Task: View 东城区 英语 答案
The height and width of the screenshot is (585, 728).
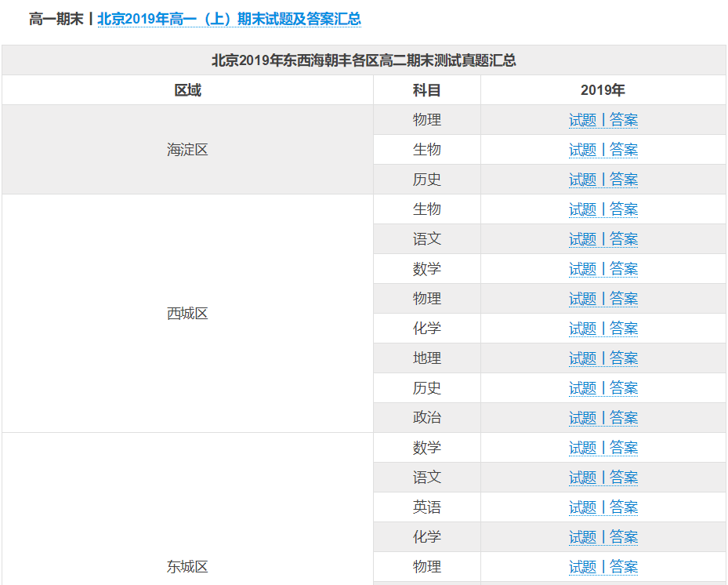Action: click(x=623, y=507)
